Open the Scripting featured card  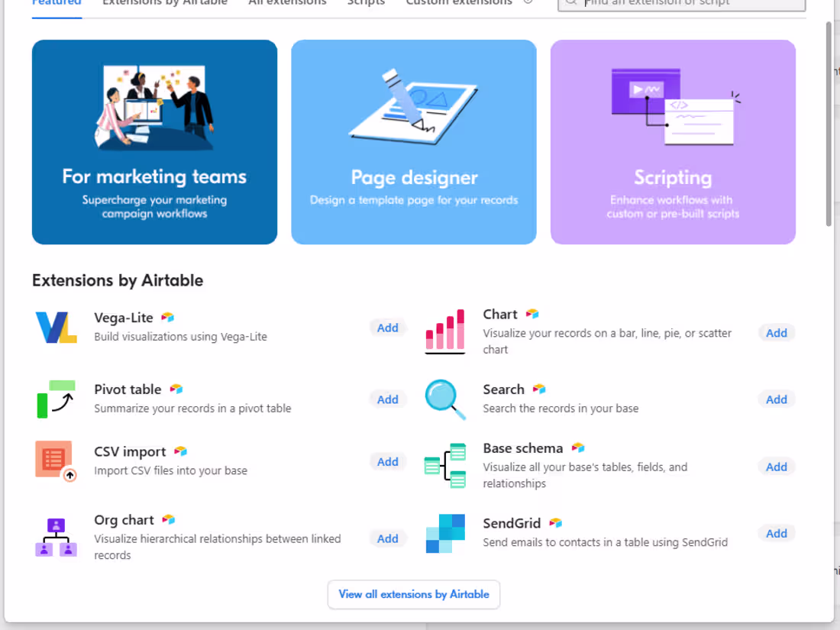pyautogui.click(x=673, y=142)
